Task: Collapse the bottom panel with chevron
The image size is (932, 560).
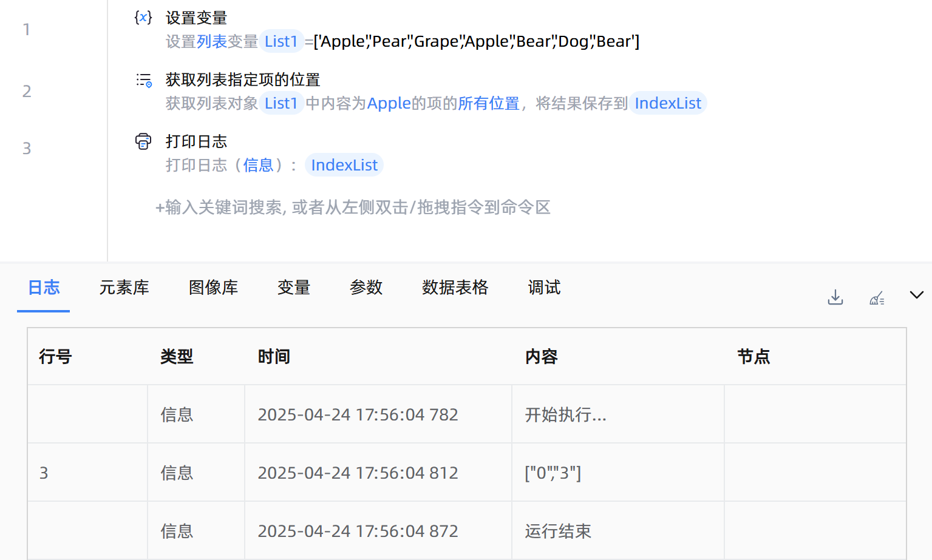Action: [916, 295]
